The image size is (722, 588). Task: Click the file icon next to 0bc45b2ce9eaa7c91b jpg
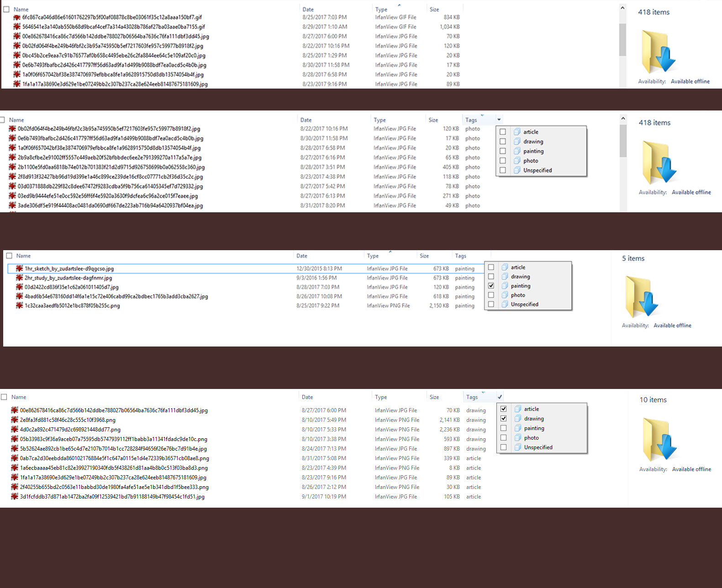point(17,56)
